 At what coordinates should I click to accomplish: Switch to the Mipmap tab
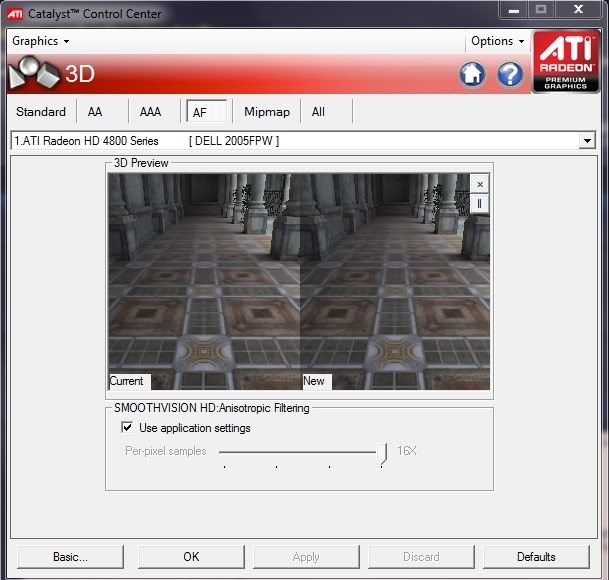266,112
